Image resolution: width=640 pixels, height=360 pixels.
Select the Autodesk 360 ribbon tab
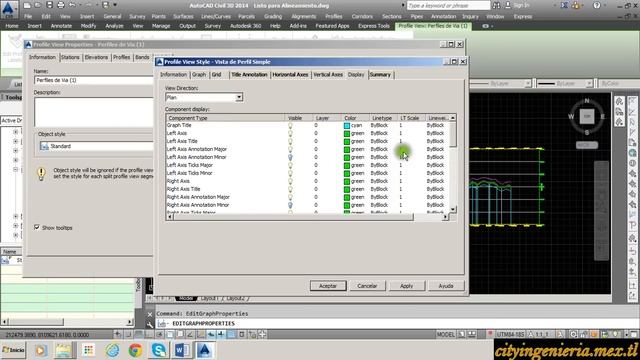pos(245,26)
